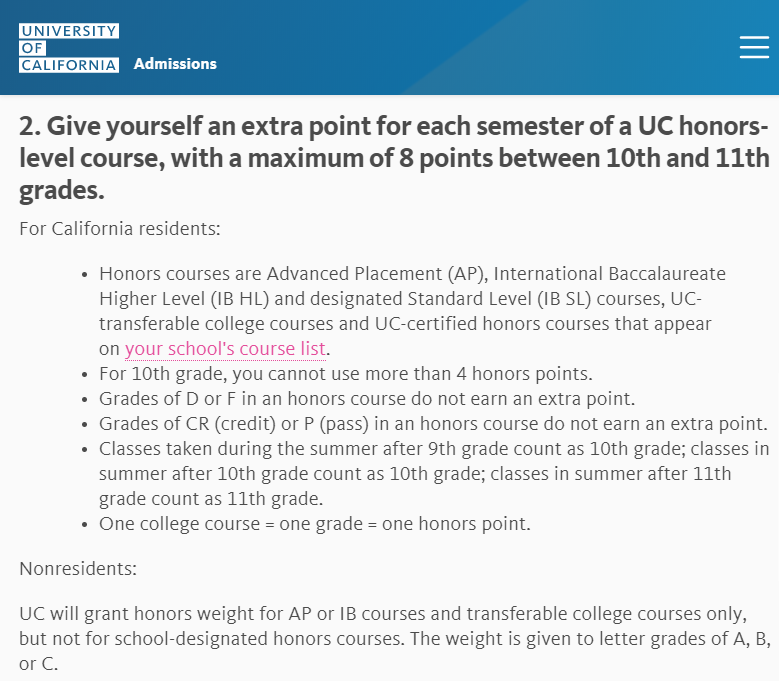Go to the Admissions home link
The width and height of the screenshot is (779, 681).
175,64
